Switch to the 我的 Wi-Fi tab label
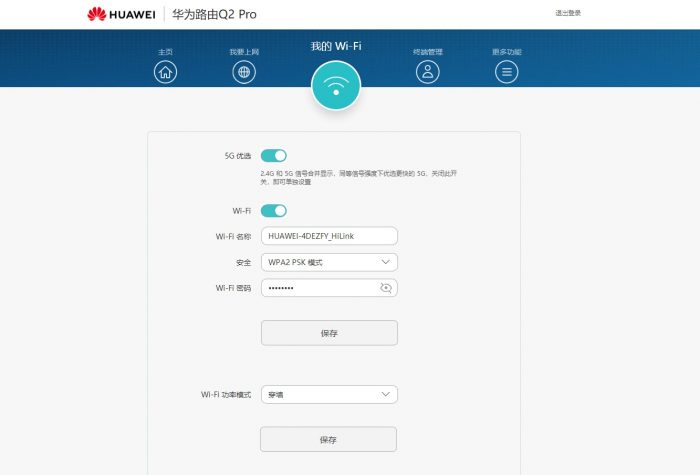Image resolution: width=700 pixels, height=475 pixels. (335, 46)
